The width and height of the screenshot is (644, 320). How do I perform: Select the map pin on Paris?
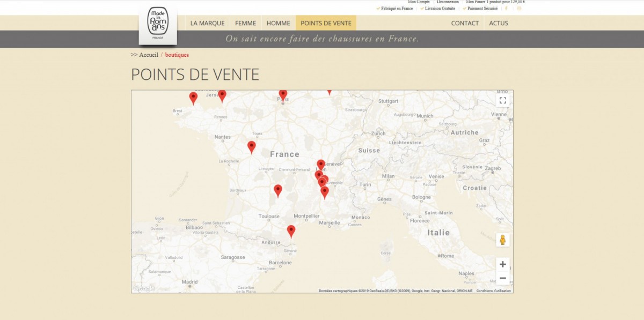(x=283, y=95)
